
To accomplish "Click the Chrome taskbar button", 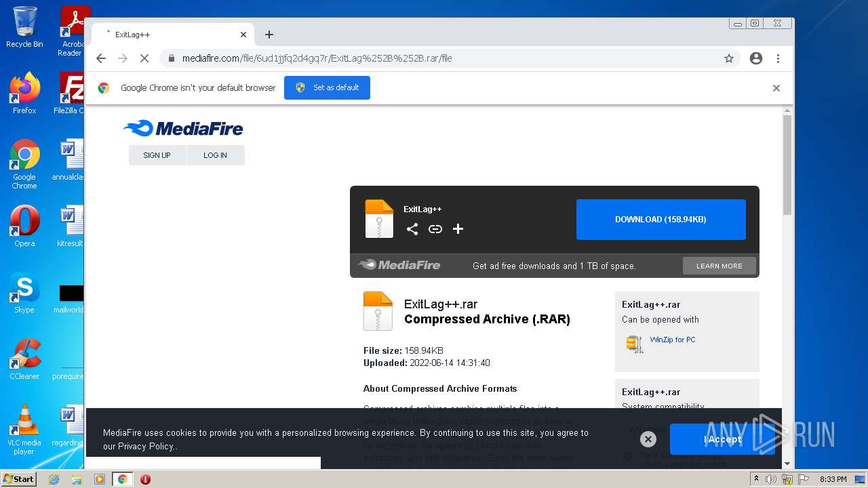I will click(123, 479).
